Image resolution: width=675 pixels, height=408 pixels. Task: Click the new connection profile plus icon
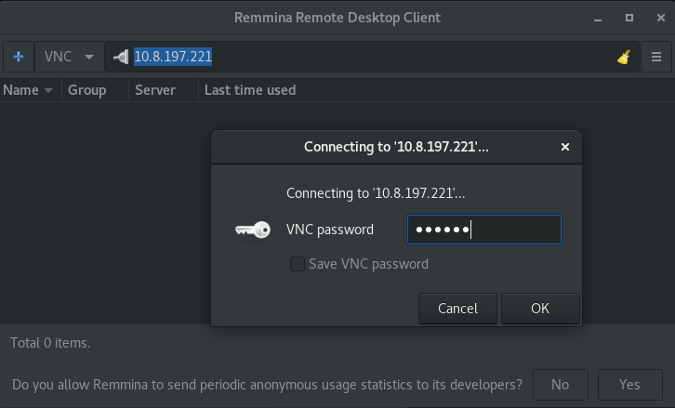coord(18,57)
